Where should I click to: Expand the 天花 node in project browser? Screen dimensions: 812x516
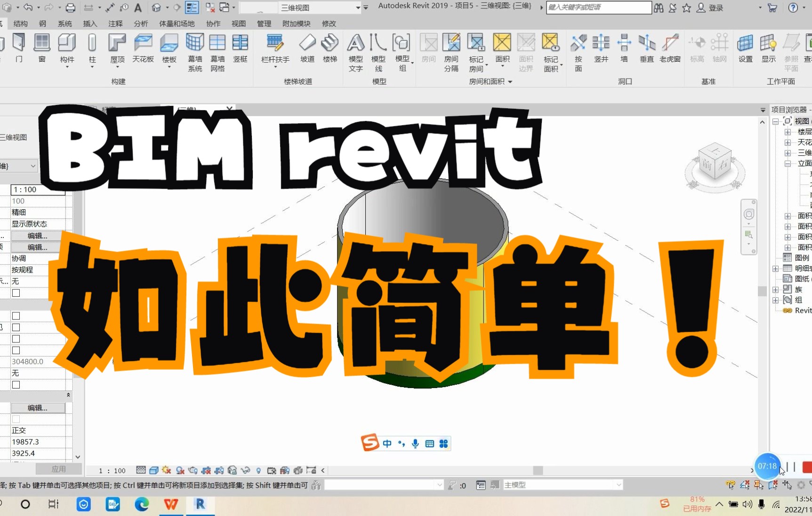(x=788, y=143)
